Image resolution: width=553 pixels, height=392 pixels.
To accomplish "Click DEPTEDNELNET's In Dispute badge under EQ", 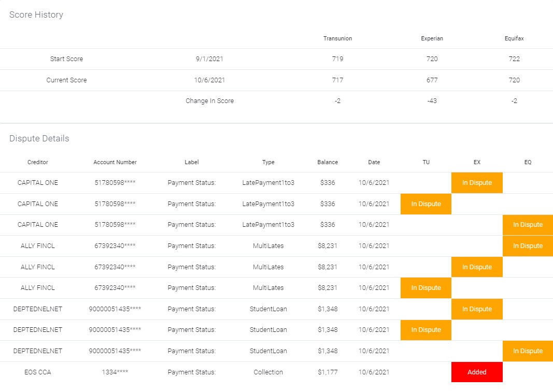I will click(528, 351).
